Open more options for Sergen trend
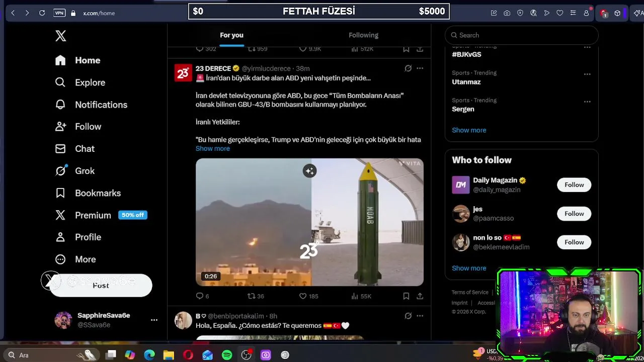 pos(587,101)
